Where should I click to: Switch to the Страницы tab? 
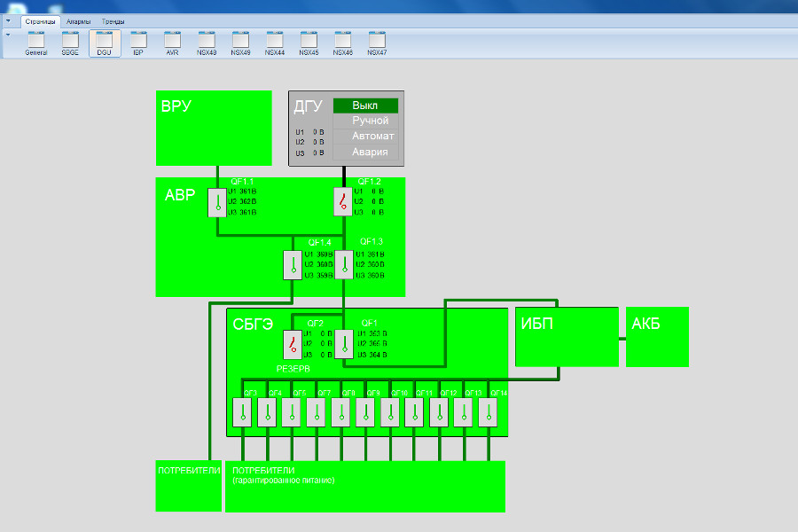click(x=40, y=21)
